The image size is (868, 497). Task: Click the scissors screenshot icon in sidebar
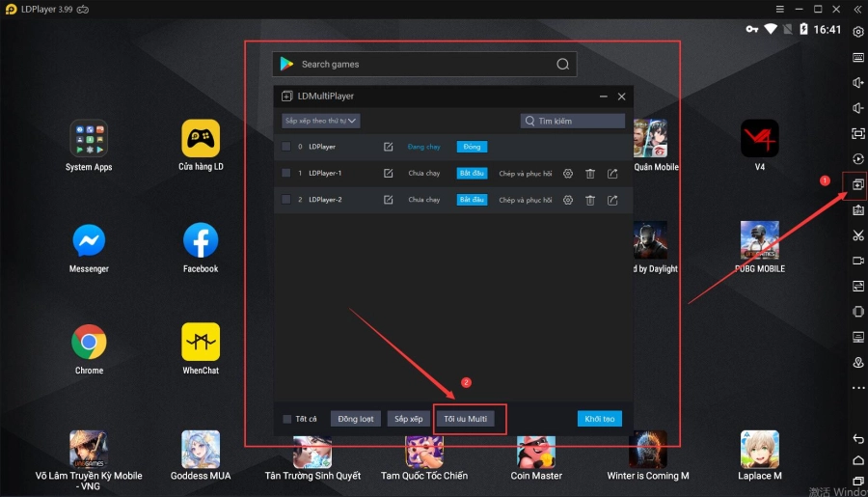pos(857,235)
